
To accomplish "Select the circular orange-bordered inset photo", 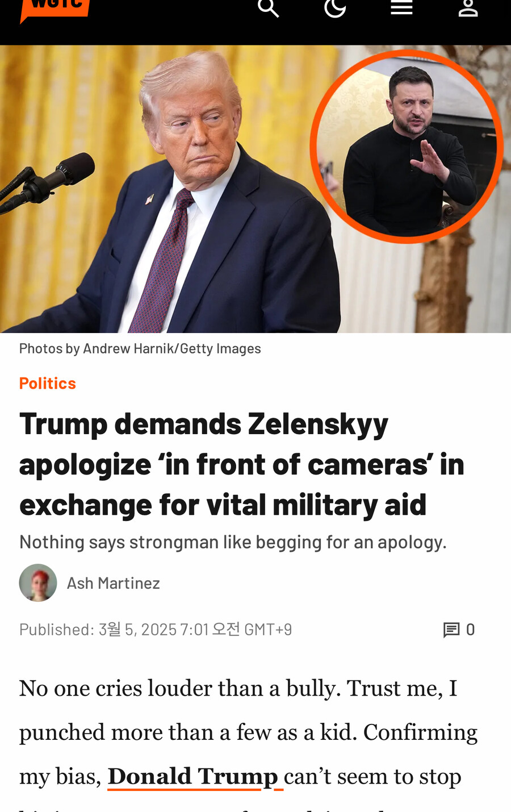I will click(407, 147).
